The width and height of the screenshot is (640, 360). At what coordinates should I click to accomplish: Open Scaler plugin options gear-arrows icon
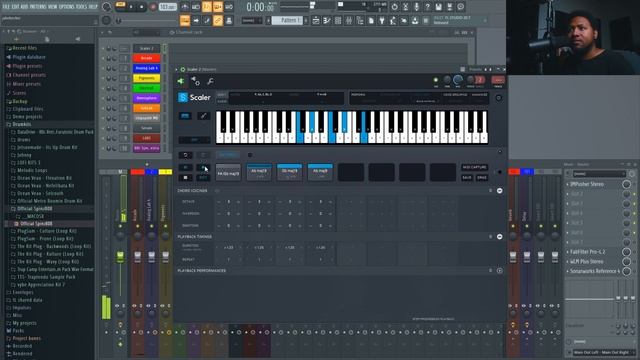196,81
